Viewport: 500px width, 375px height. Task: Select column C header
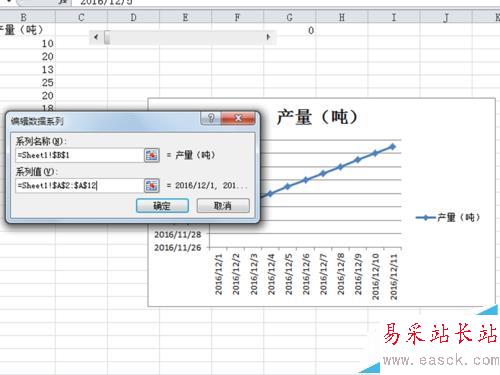(81, 17)
